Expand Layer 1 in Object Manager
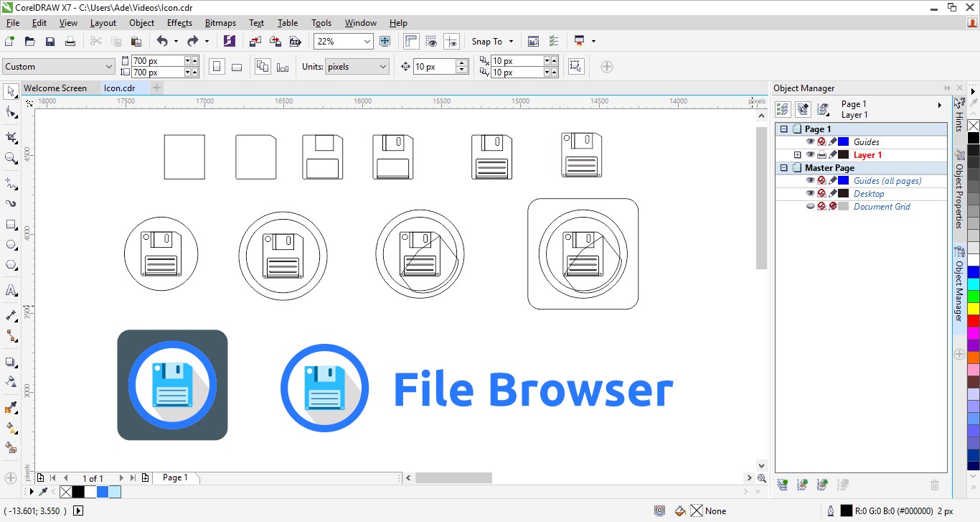The height and width of the screenshot is (522, 980). click(x=797, y=155)
